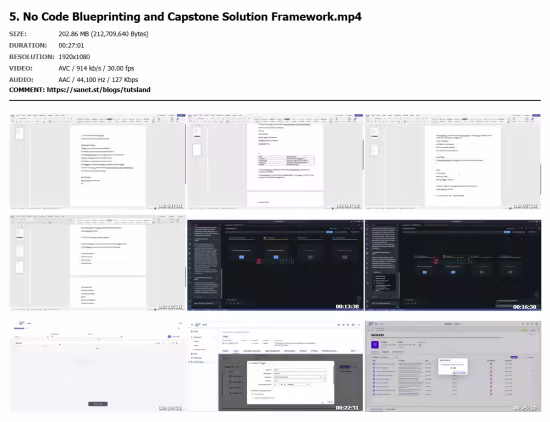
Task: Open the sanet.st/blogs/tutsland comment link
Action: [x=98, y=90]
